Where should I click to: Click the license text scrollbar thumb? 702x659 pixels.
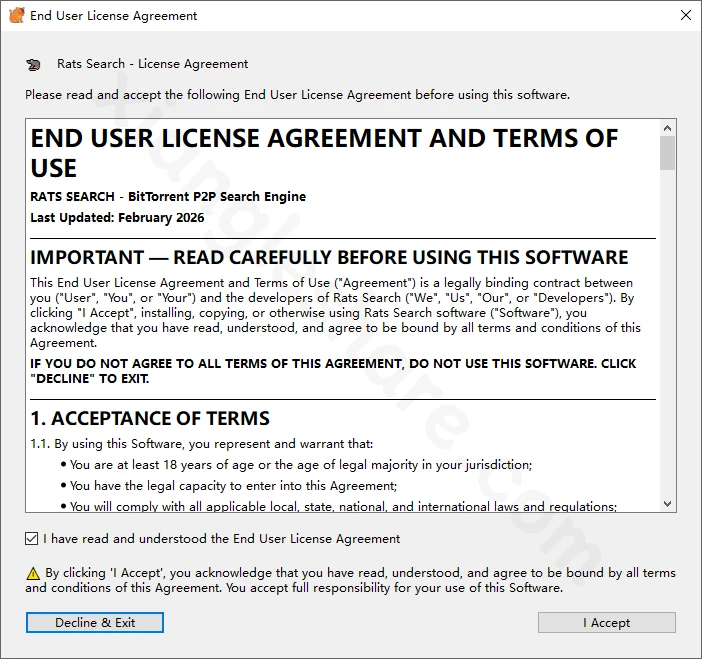point(668,153)
